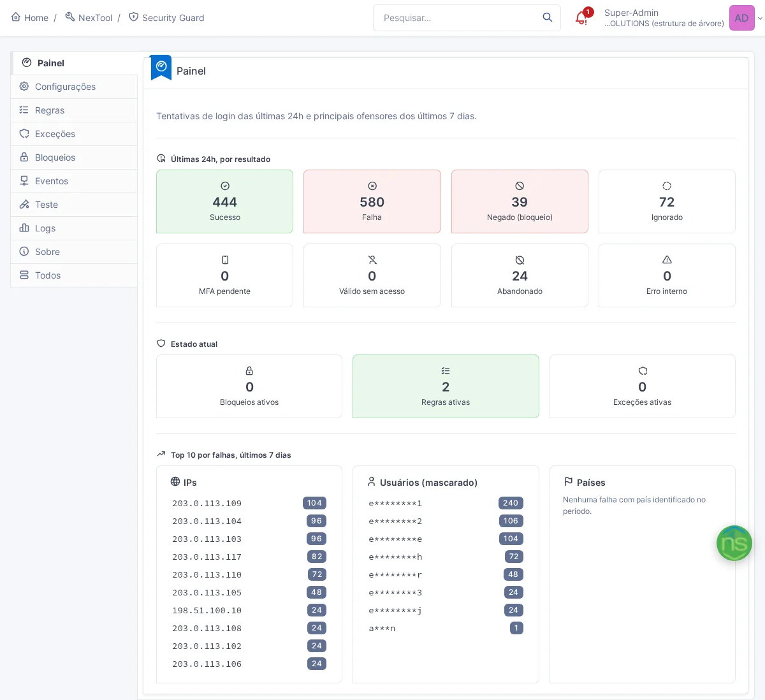Click the Configurações gear icon in sidebar
Viewport: 765px width, 700px height.
(x=24, y=87)
